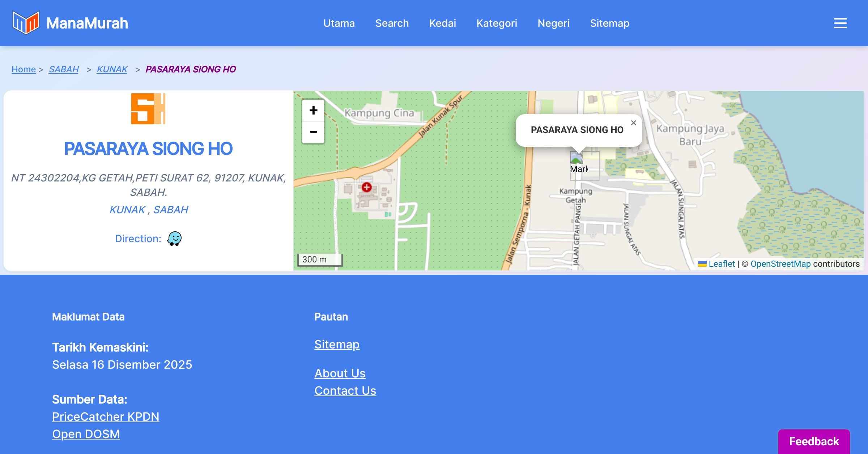This screenshot has width=868, height=454.
Task: Select Negeri in navigation bar
Action: tap(553, 23)
